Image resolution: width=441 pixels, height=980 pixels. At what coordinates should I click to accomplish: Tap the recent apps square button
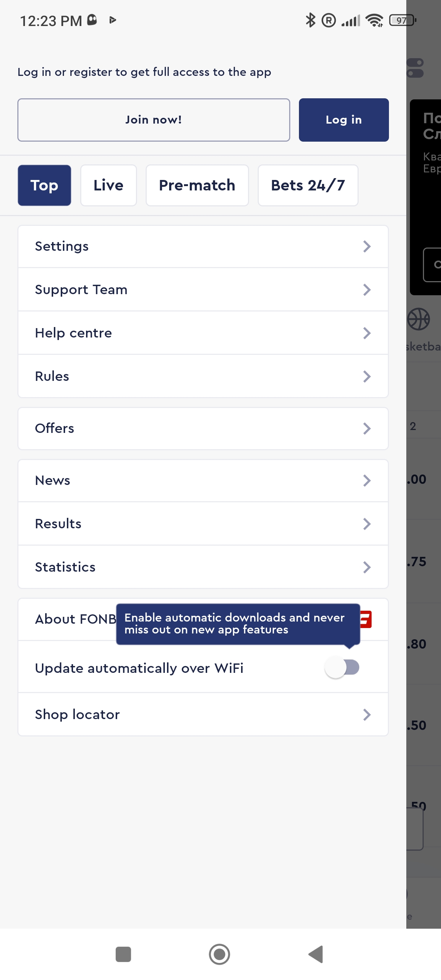click(123, 954)
